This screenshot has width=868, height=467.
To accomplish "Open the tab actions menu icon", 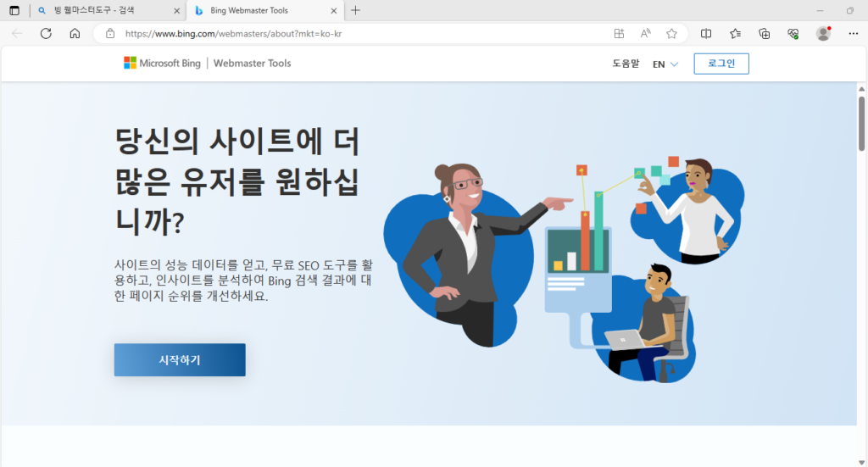I will [x=14, y=10].
